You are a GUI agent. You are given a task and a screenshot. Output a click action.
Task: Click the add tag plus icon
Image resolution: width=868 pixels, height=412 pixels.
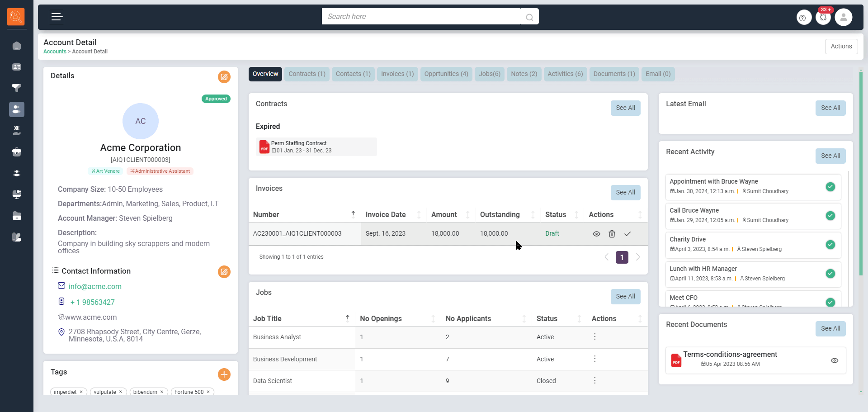224,374
